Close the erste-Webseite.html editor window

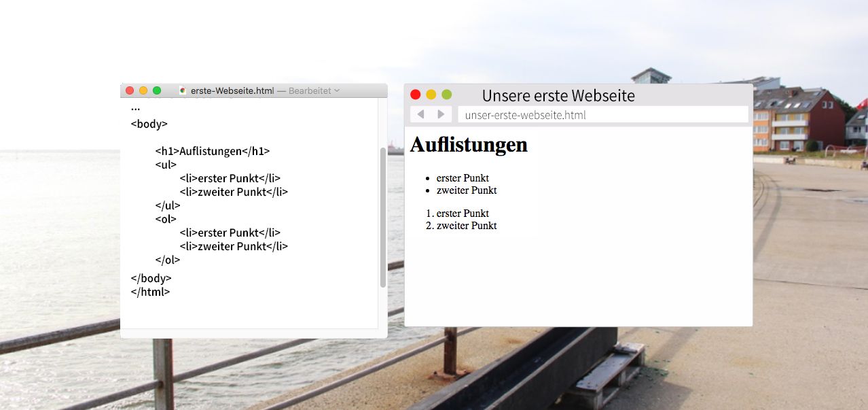point(130,90)
